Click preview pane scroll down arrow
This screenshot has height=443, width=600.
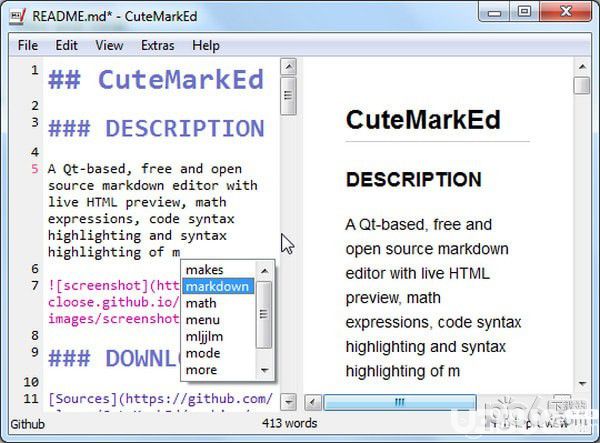pyautogui.click(x=582, y=383)
